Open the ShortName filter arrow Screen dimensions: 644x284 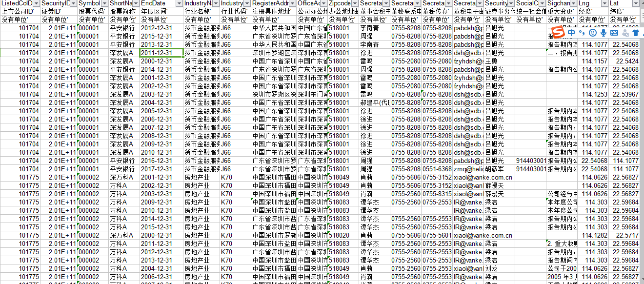(x=136, y=3)
